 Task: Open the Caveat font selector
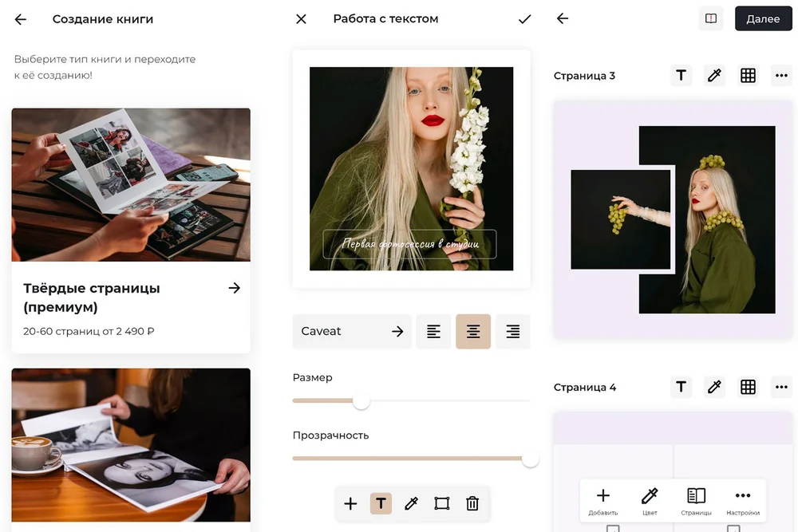352,332
